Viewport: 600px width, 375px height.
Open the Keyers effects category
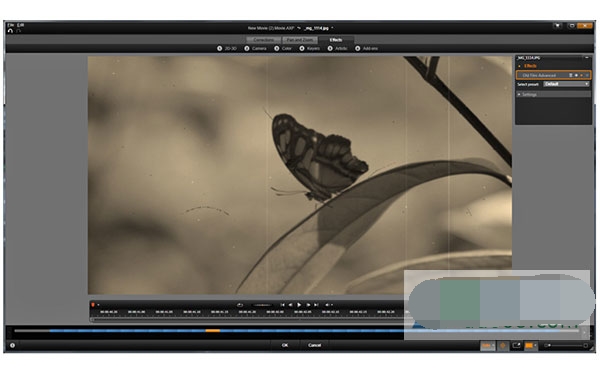tap(310, 49)
